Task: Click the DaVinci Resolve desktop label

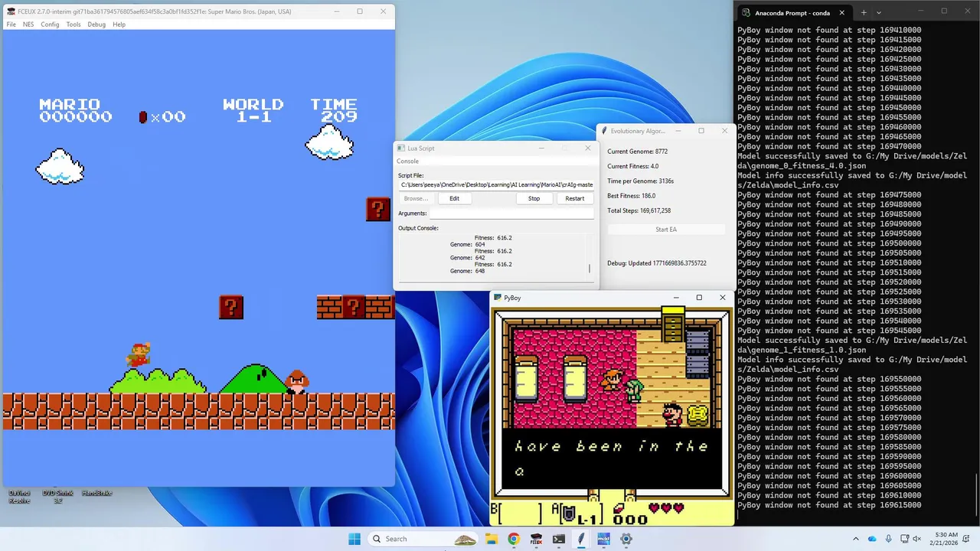Action: 19,497
